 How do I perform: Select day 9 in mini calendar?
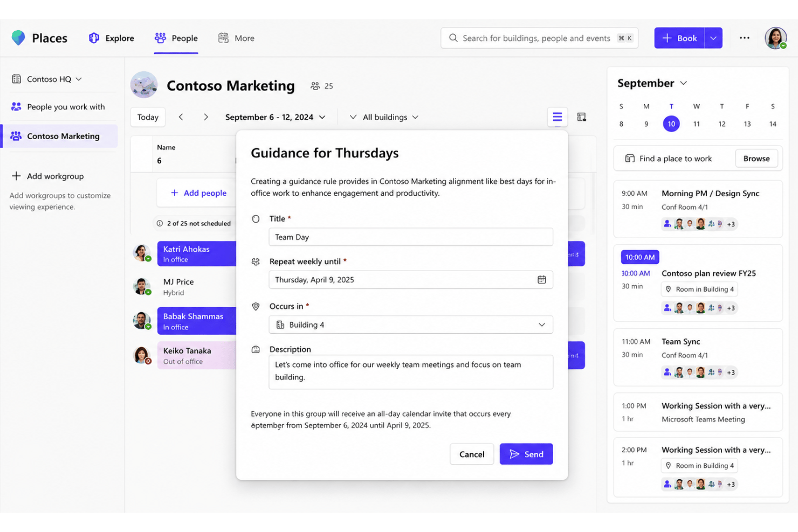tap(646, 124)
